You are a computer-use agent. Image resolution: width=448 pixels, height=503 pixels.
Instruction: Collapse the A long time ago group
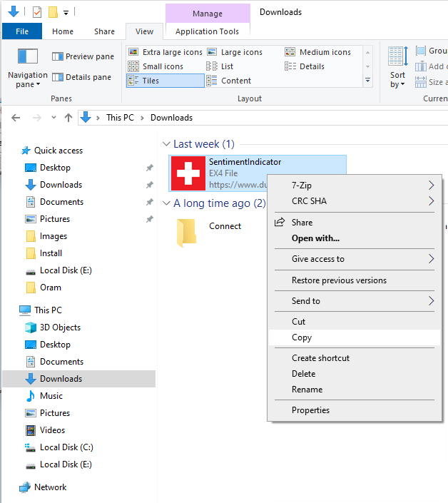[166, 203]
